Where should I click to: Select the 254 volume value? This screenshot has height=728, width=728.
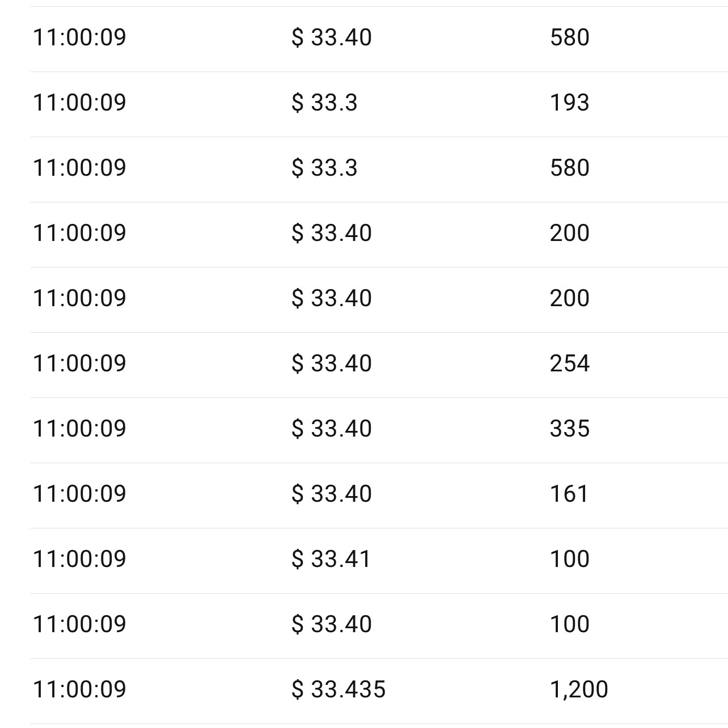[x=569, y=363]
